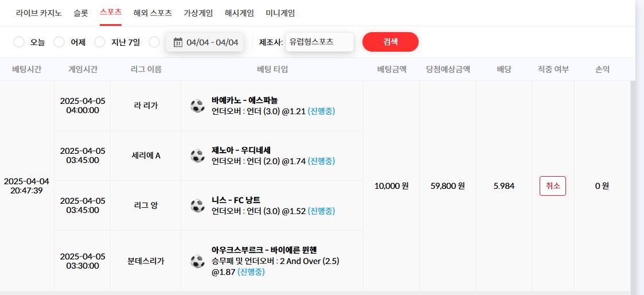Open the 04/04 - 04/04 date range picker
The height and width of the screenshot is (295, 644).
click(212, 42)
